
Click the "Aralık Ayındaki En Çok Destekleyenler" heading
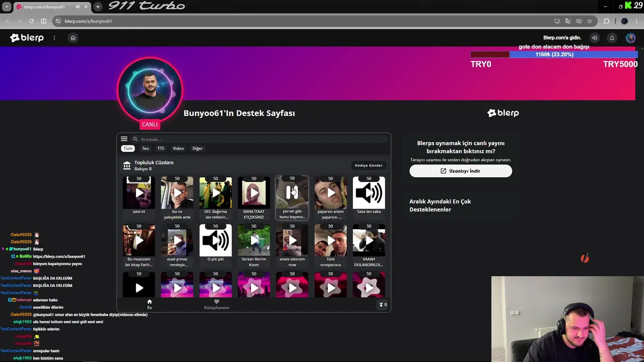[440, 205]
